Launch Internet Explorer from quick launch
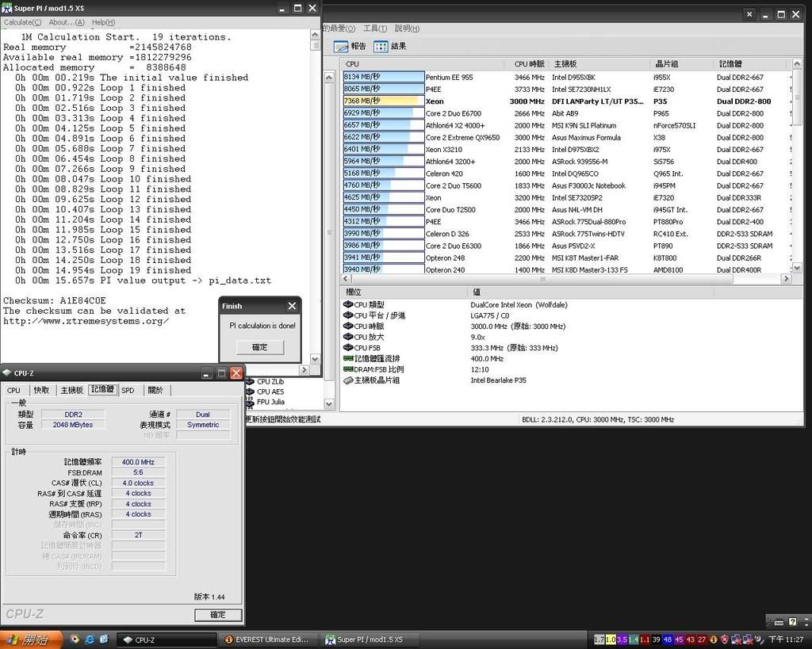This screenshot has height=649, width=812. [x=90, y=639]
